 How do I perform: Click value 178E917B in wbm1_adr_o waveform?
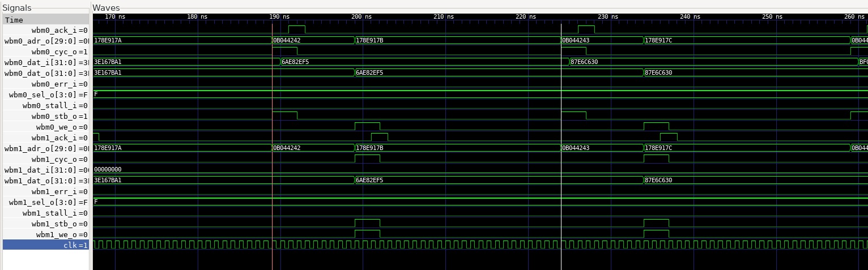click(x=369, y=148)
